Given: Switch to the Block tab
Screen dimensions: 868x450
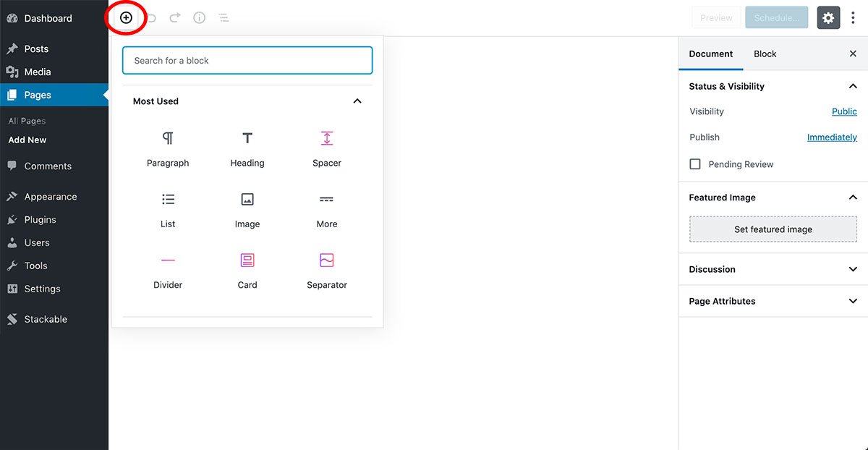Looking at the screenshot, I should tap(765, 54).
